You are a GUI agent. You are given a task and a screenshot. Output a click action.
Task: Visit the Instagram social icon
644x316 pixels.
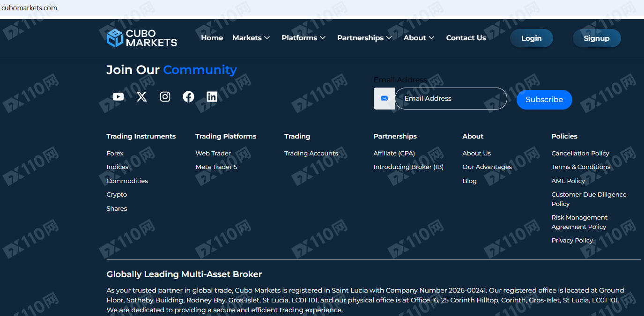(x=165, y=97)
